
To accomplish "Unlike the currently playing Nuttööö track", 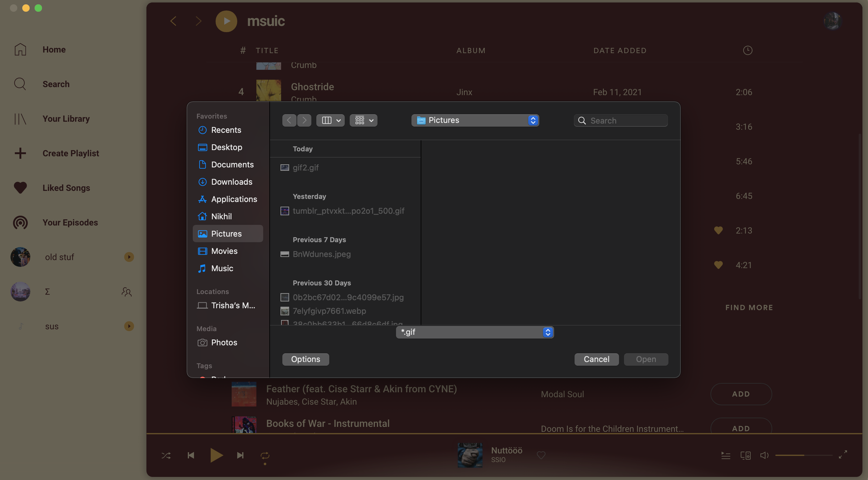I will 541,455.
